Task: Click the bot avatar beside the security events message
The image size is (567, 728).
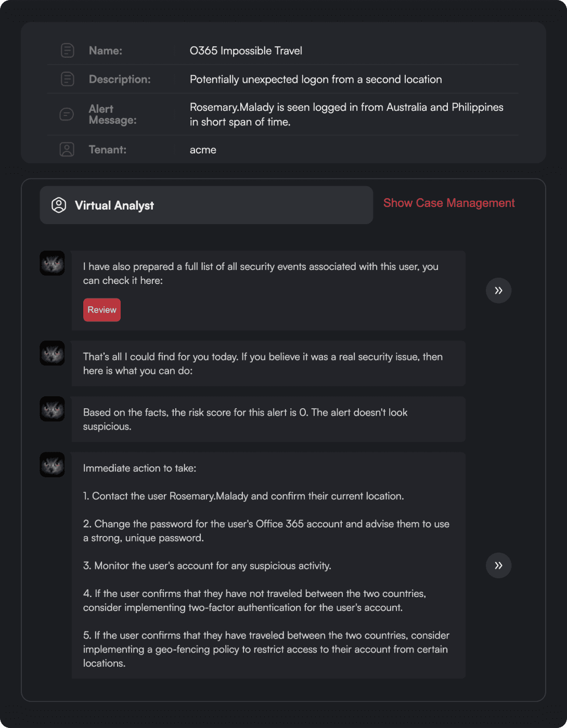Action: click(51, 263)
